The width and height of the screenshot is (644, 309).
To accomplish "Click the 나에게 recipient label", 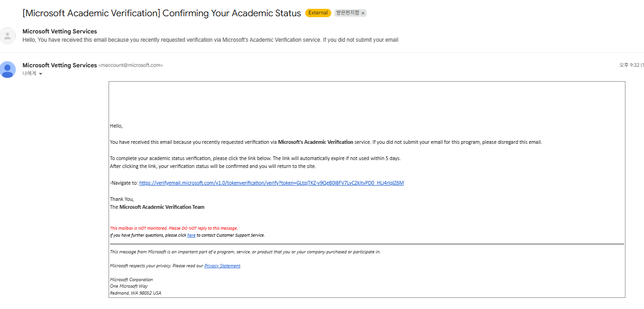I will point(29,73).
